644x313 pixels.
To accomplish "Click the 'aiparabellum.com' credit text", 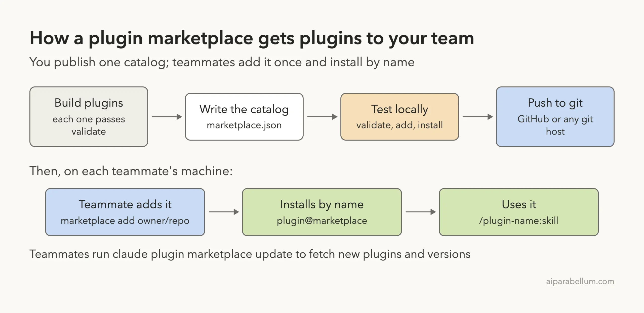I will click(580, 281).
